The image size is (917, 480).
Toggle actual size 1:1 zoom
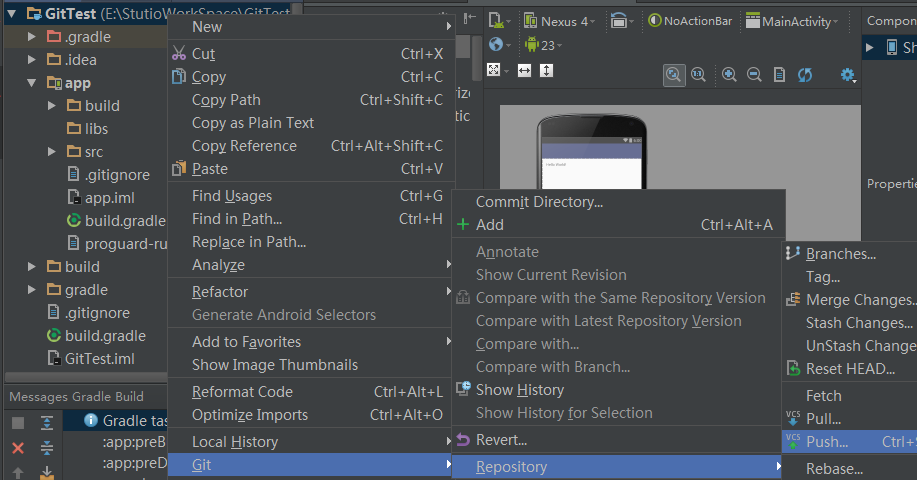697,74
